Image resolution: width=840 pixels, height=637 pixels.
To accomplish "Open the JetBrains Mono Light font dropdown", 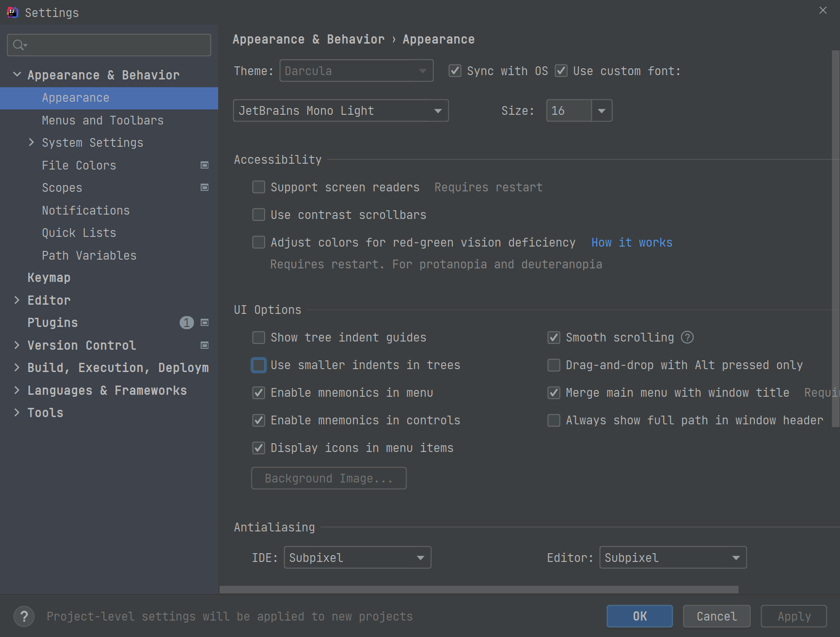I will 340,110.
